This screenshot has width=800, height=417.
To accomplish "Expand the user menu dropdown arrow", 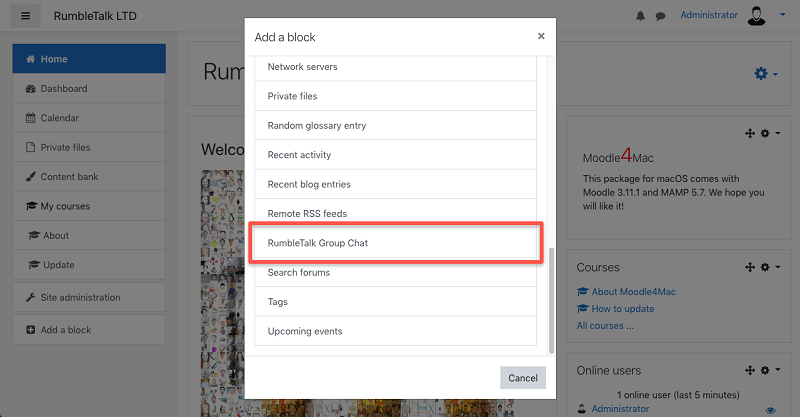I will (783, 15).
